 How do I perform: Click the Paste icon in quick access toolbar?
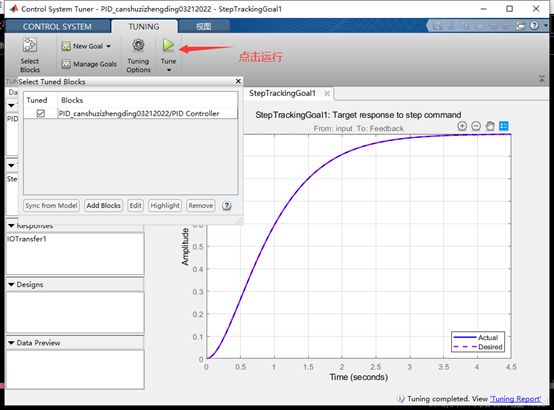(479, 26)
